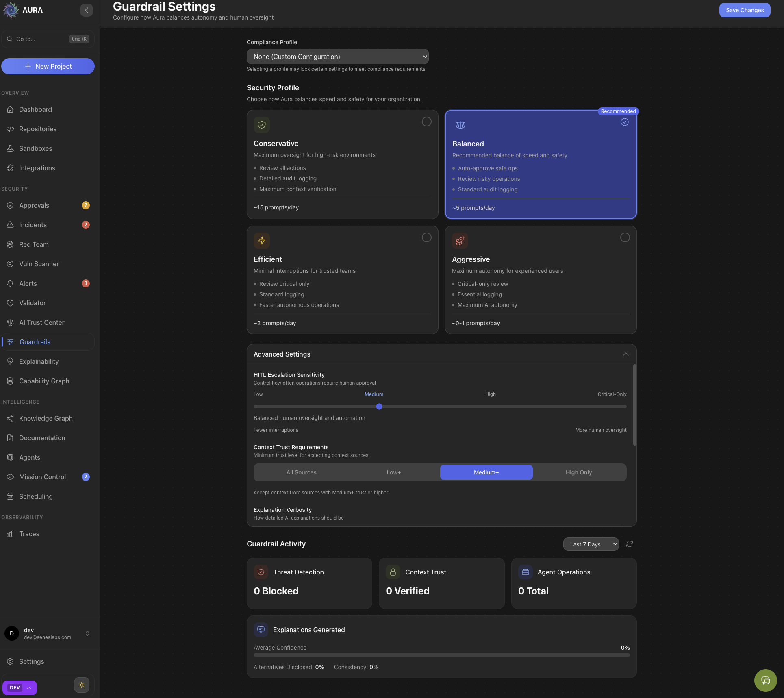Click the Incidents warning triangle icon

tap(10, 225)
